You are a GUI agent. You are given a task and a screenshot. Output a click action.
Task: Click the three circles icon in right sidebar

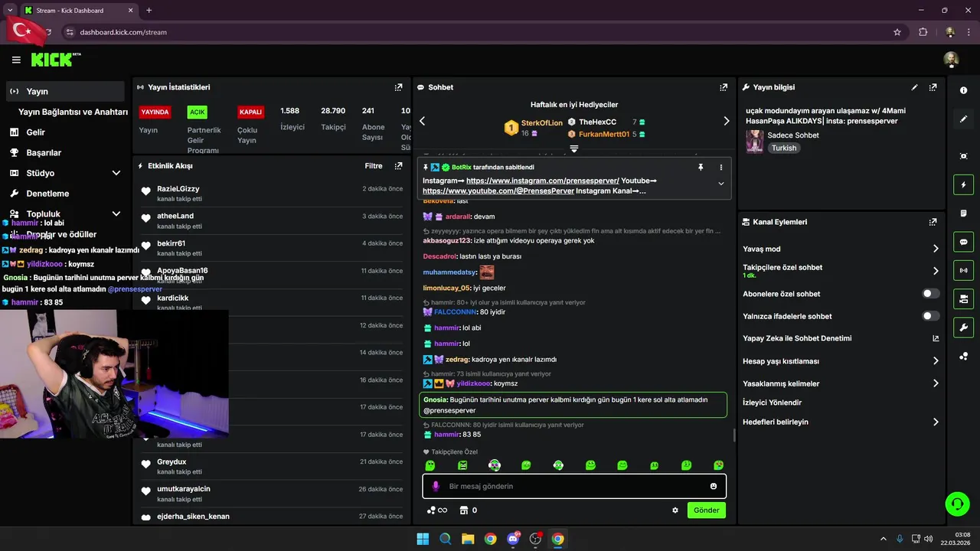click(x=963, y=356)
